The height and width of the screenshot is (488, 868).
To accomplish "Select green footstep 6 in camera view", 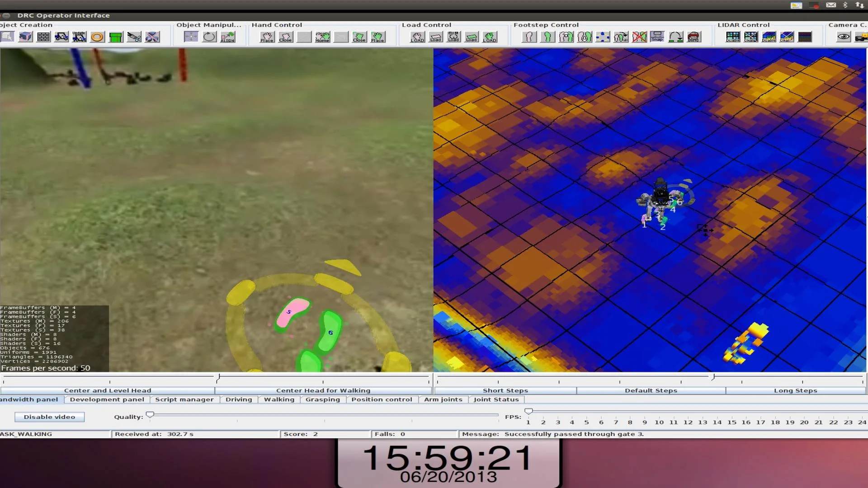I will point(330,333).
